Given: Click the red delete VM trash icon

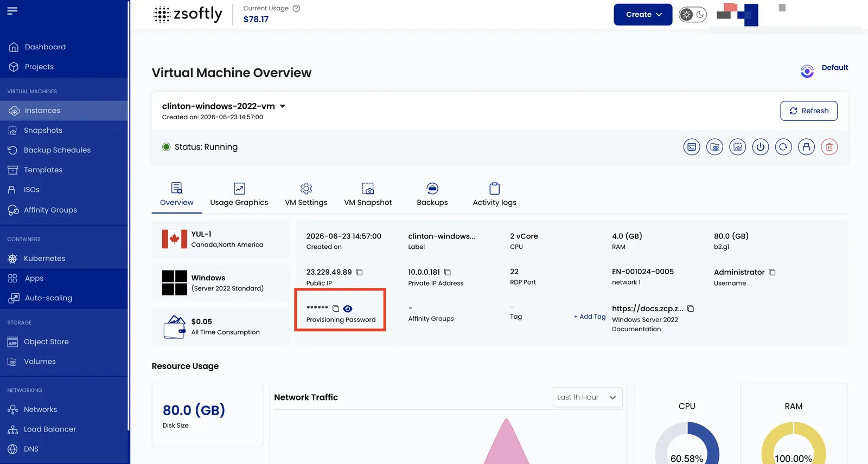Looking at the screenshot, I should (829, 147).
